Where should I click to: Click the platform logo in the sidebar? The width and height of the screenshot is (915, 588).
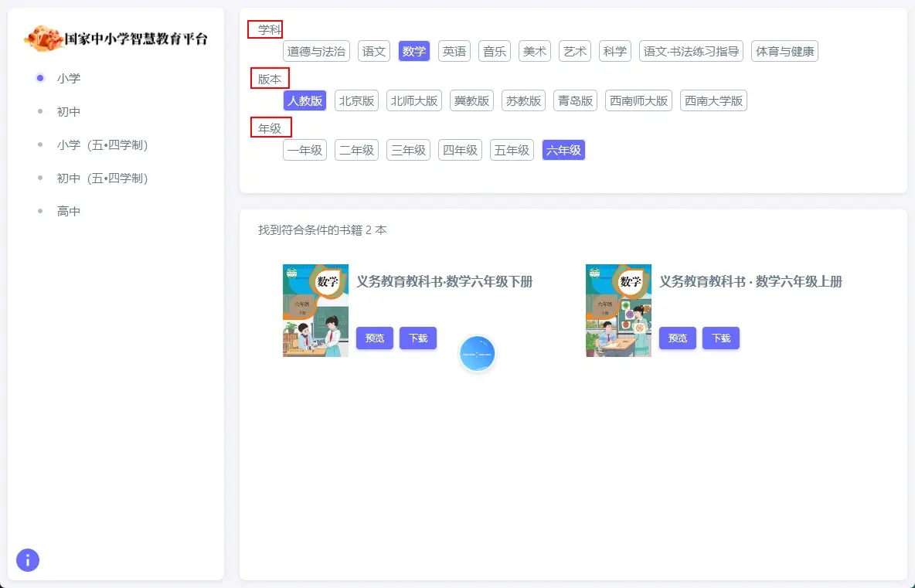coord(116,38)
